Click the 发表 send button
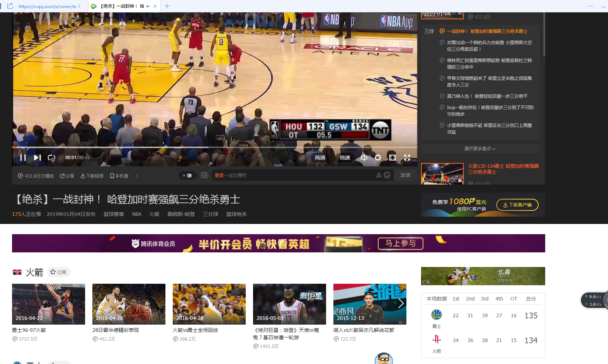 (405, 175)
